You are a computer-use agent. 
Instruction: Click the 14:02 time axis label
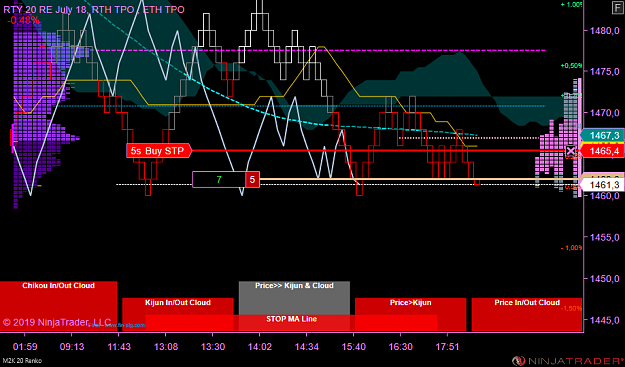260,347
